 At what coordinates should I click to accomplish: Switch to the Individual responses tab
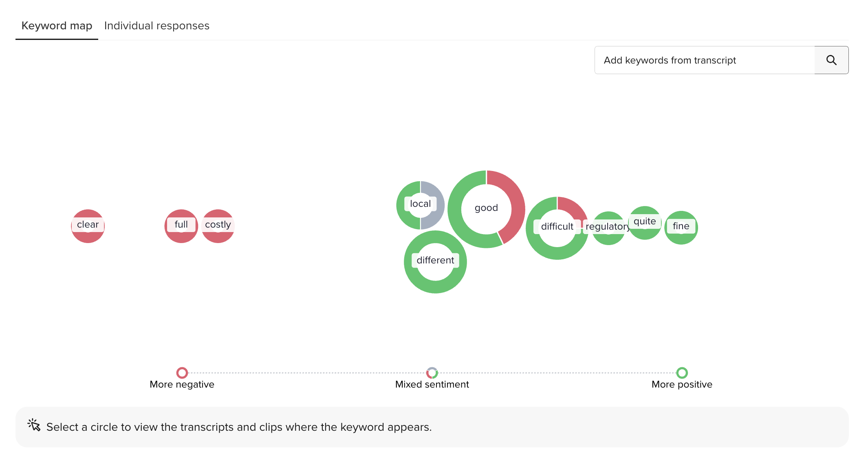pyautogui.click(x=156, y=26)
